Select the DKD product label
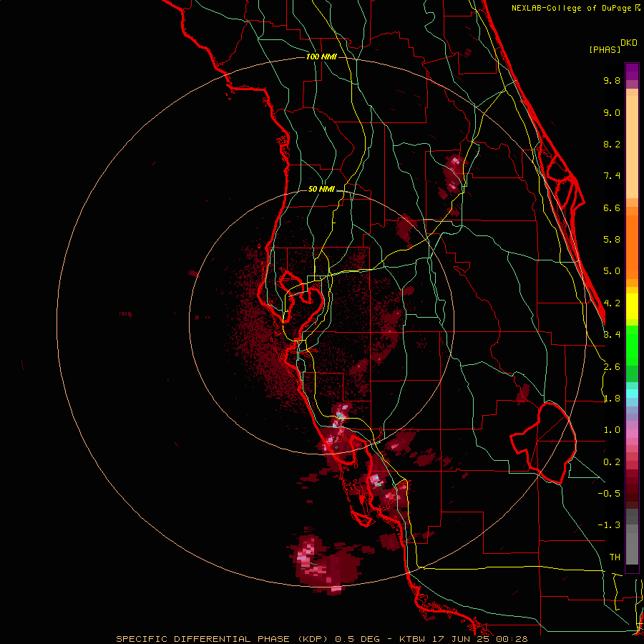644x644 pixels. [x=629, y=43]
